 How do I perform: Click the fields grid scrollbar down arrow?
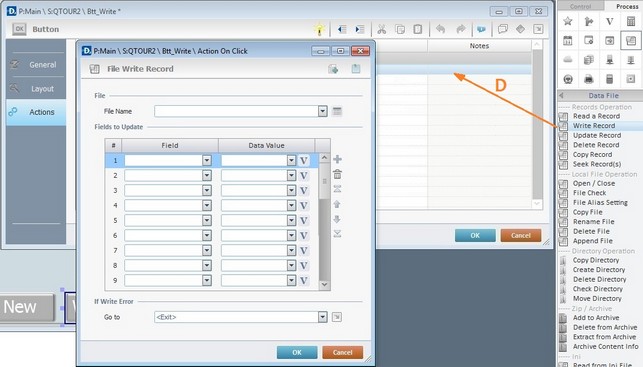(324, 284)
